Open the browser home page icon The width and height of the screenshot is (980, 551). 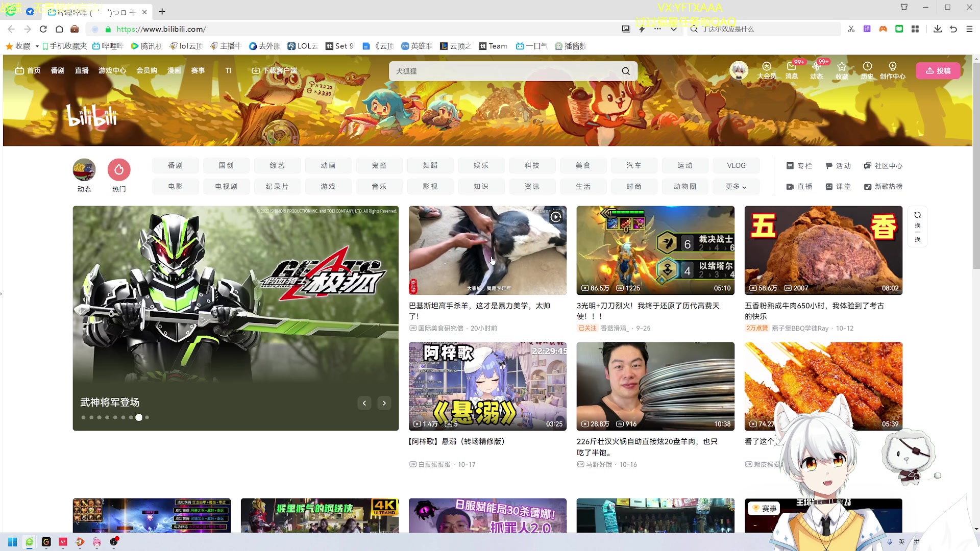click(59, 29)
